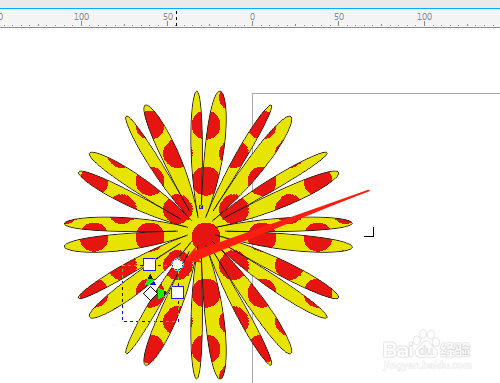
Task: Click the right-pointing green arrow fill handle
Action: pyautogui.click(x=162, y=293)
